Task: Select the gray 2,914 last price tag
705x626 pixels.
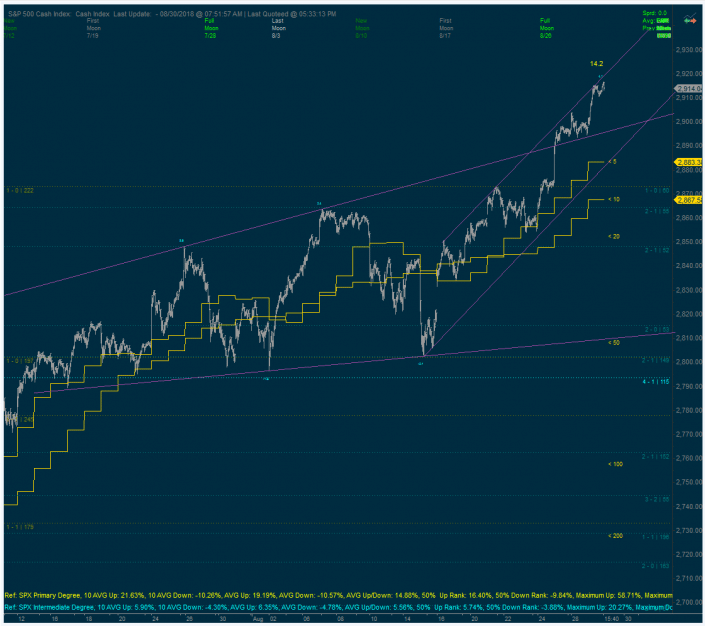Action: coord(689,89)
